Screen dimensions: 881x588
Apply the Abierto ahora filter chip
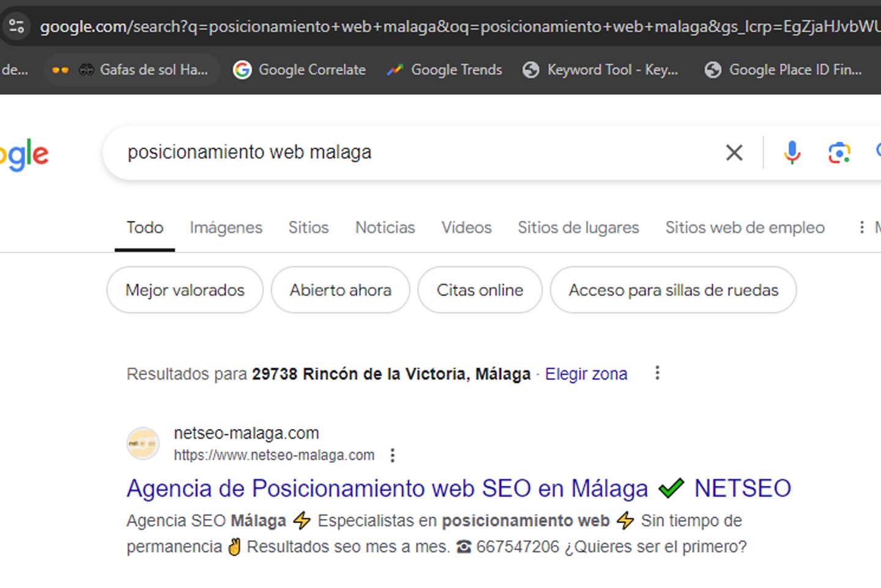[x=340, y=290]
